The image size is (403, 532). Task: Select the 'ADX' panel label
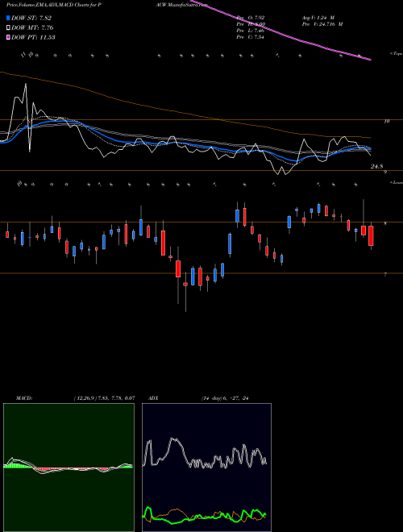click(x=153, y=398)
